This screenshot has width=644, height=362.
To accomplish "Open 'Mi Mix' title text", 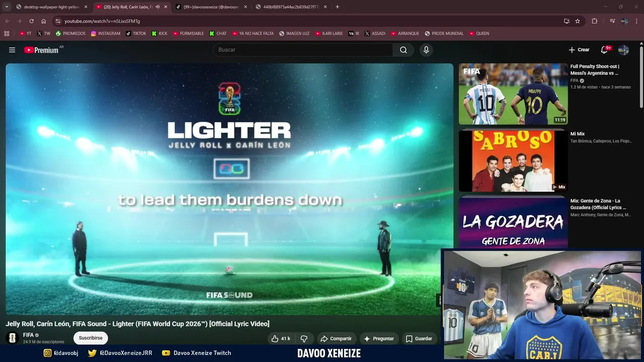I will click(x=578, y=134).
